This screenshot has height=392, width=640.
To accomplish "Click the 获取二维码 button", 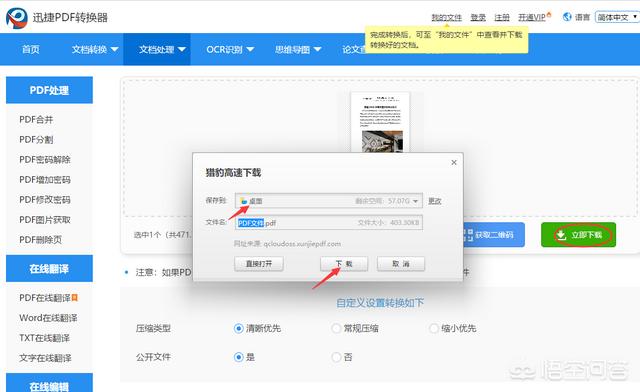I will 493,235.
